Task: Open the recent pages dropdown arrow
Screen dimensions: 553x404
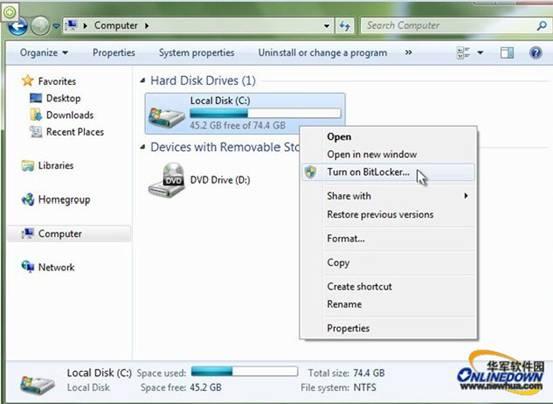Action: point(56,26)
